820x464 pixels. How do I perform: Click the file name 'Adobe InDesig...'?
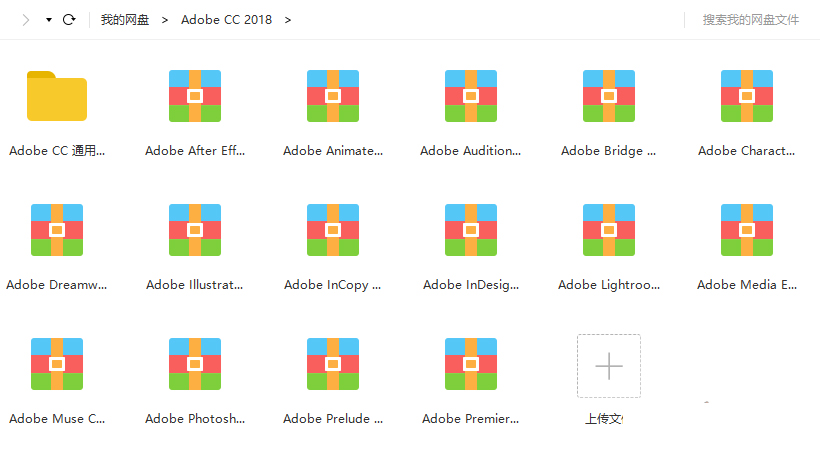471,285
